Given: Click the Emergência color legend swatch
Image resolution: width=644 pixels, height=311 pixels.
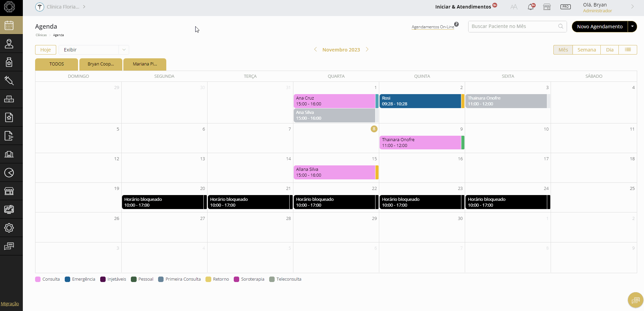Looking at the screenshot, I should [x=67, y=279].
